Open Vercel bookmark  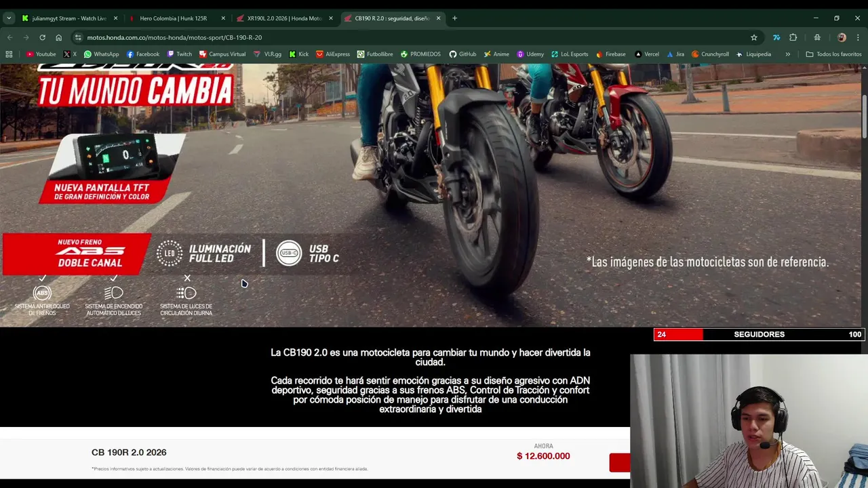[647, 54]
